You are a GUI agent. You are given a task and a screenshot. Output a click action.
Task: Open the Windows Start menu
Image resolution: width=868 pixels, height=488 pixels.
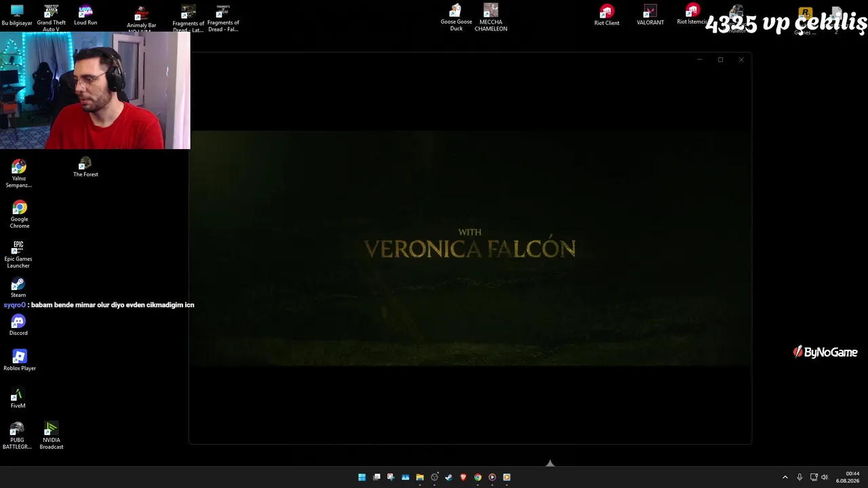tap(362, 477)
